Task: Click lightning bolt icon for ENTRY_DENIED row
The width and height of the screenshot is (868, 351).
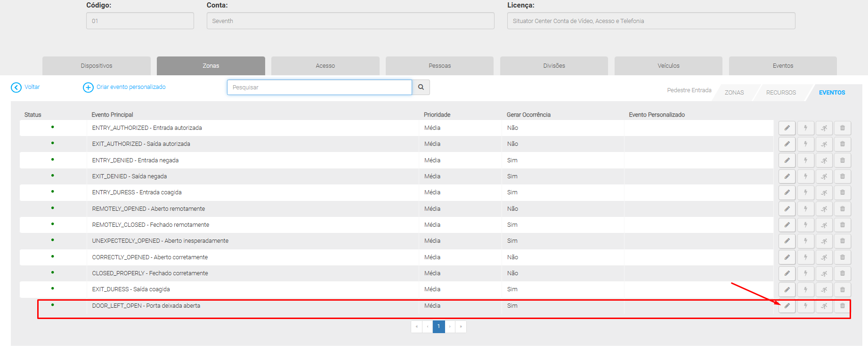Action: tap(805, 160)
